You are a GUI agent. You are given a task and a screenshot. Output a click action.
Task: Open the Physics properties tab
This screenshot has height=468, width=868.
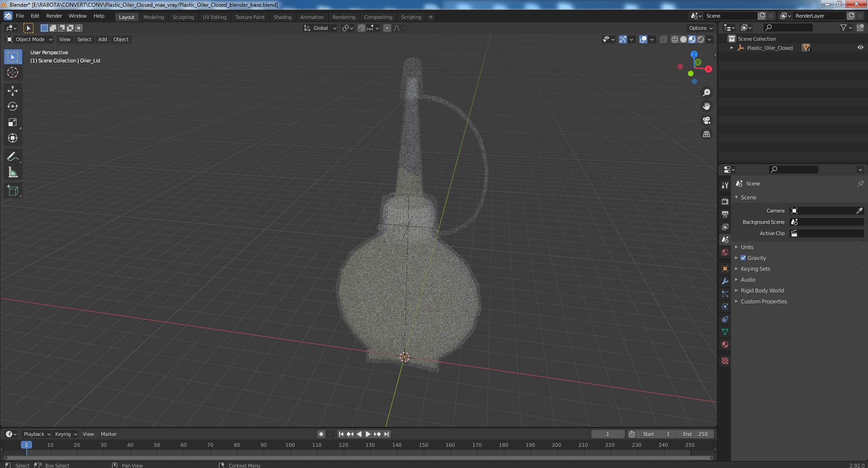pyautogui.click(x=725, y=307)
